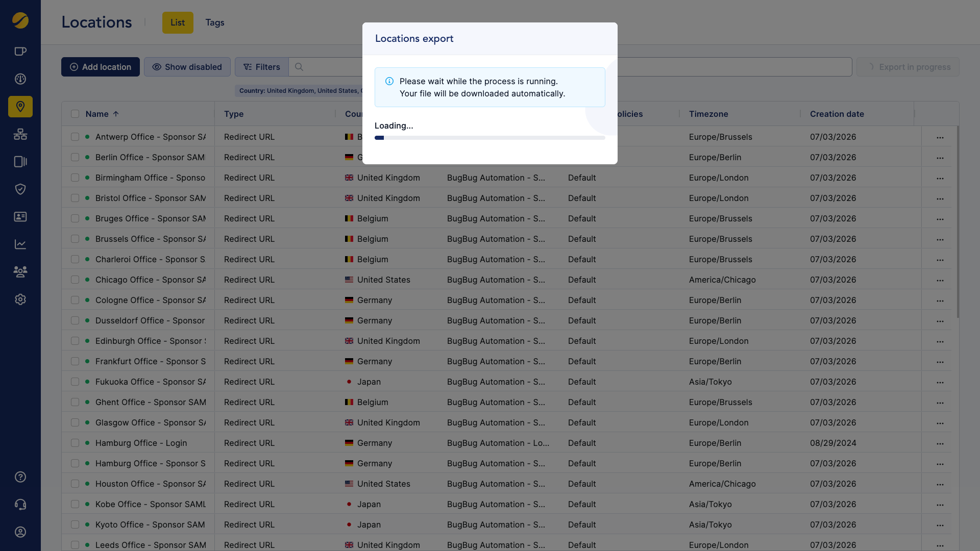
Task: Open the settings gear sidebar icon
Action: (x=20, y=299)
